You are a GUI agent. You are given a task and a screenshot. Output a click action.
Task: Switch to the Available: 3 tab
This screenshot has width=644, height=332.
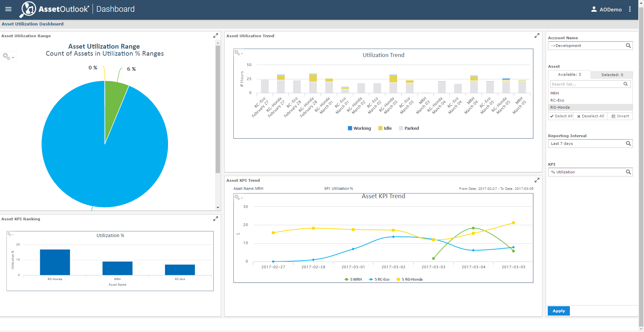tap(570, 75)
